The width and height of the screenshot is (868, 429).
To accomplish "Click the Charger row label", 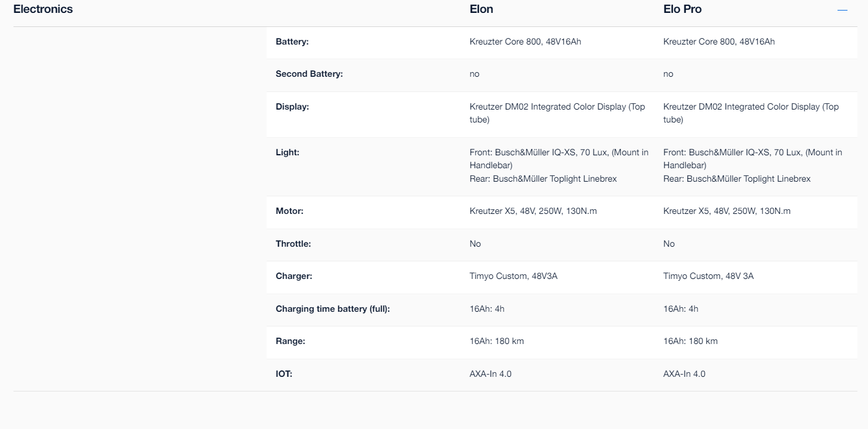I will [x=294, y=276].
